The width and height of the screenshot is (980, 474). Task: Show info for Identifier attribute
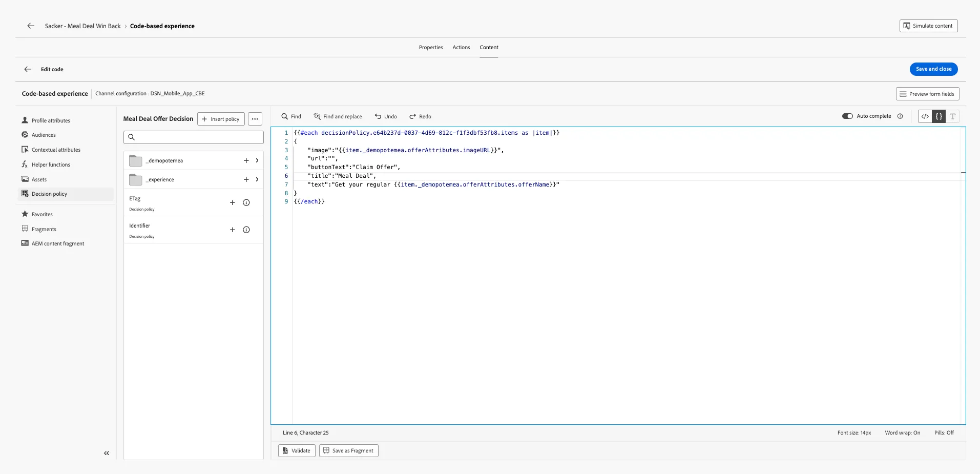click(246, 230)
